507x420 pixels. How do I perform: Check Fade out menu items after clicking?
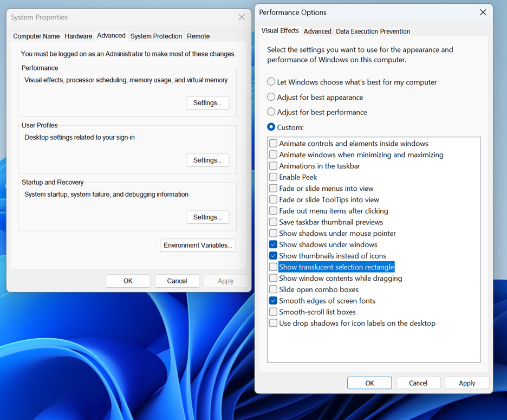tap(273, 211)
